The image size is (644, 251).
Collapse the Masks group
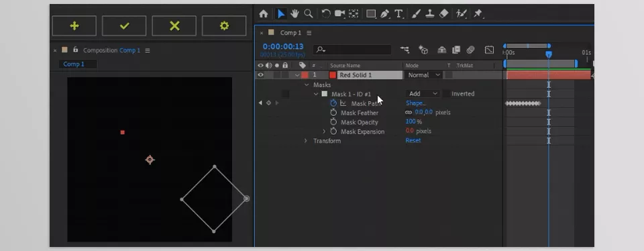click(307, 85)
